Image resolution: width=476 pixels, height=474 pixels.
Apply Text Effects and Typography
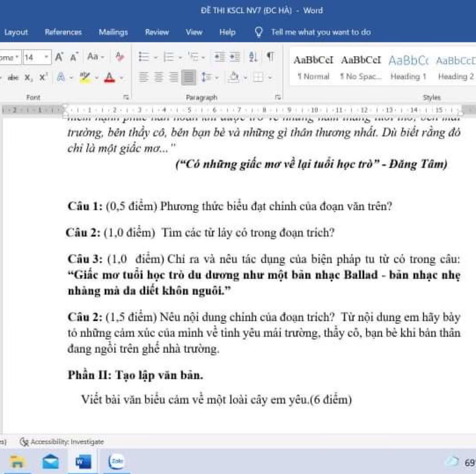point(61,78)
